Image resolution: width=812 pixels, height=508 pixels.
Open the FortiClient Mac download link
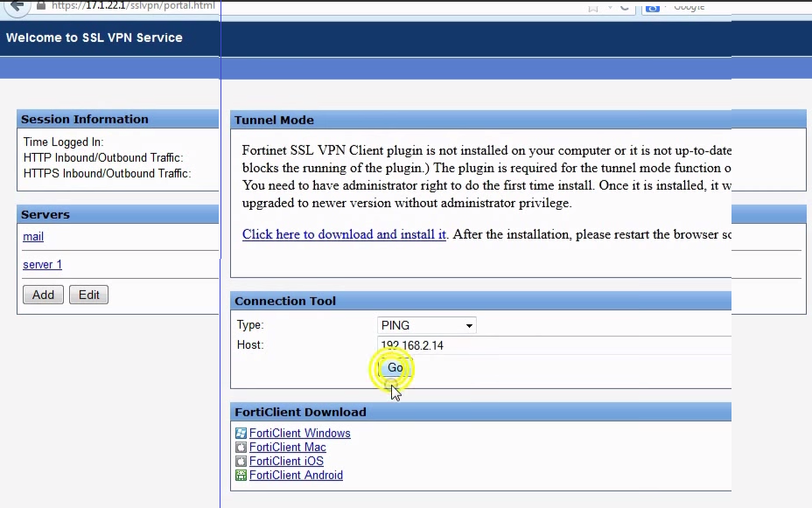tap(287, 447)
